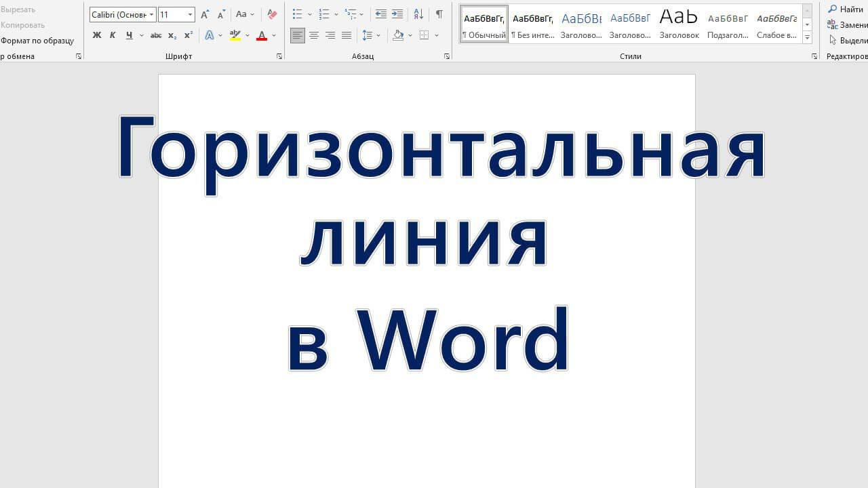This screenshot has width=868, height=488.
Task: Align the paragraph to the right
Action: pos(330,35)
